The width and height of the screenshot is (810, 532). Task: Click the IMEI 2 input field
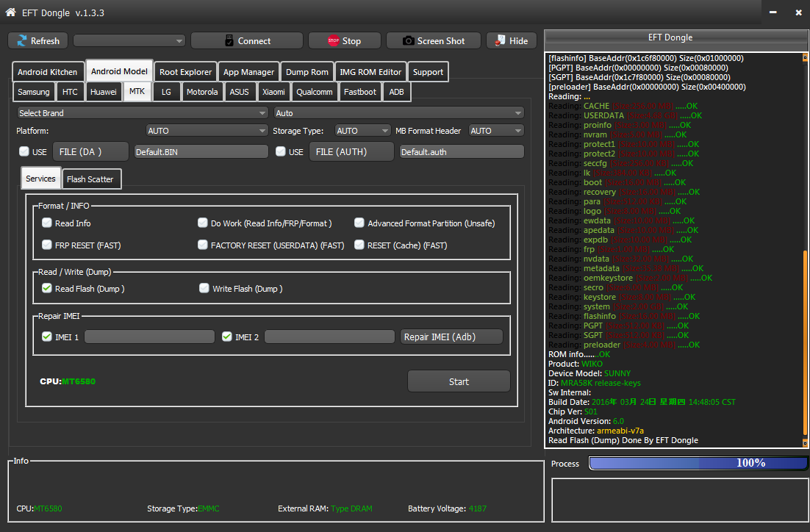329,337
